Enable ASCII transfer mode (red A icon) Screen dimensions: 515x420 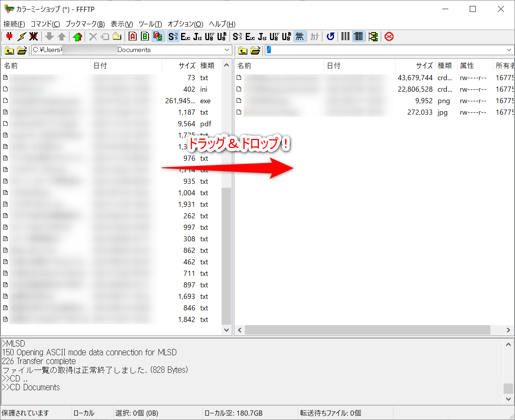point(133,37)
